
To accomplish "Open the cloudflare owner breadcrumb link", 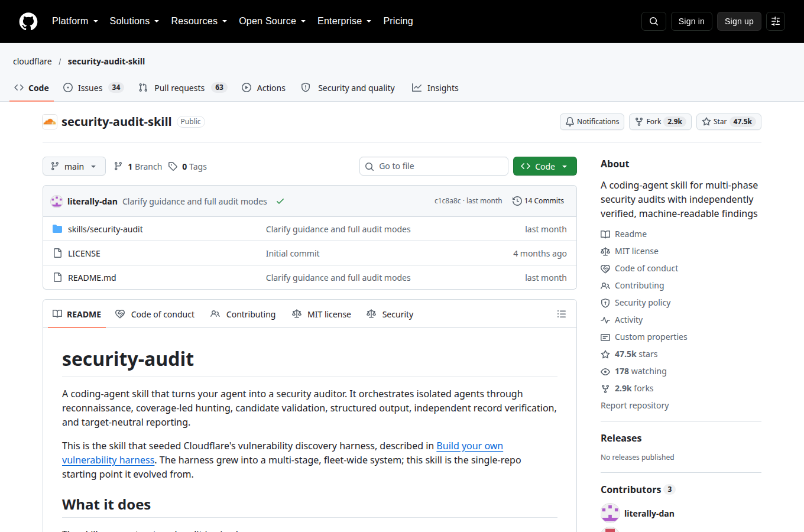I will (x=33, y=61).
